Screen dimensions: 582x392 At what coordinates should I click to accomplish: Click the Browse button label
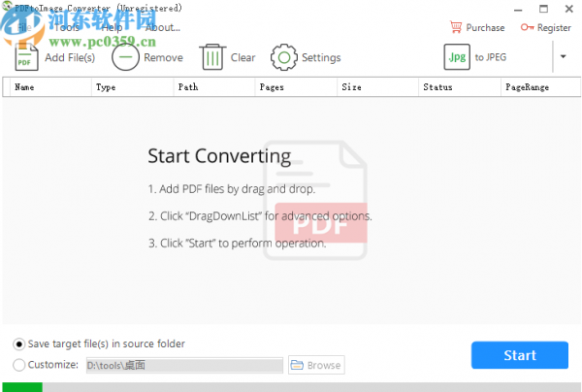[324, 365]
